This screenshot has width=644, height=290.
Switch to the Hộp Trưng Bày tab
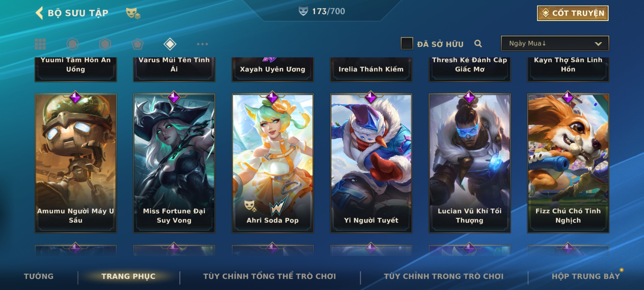tap(586, 276)
